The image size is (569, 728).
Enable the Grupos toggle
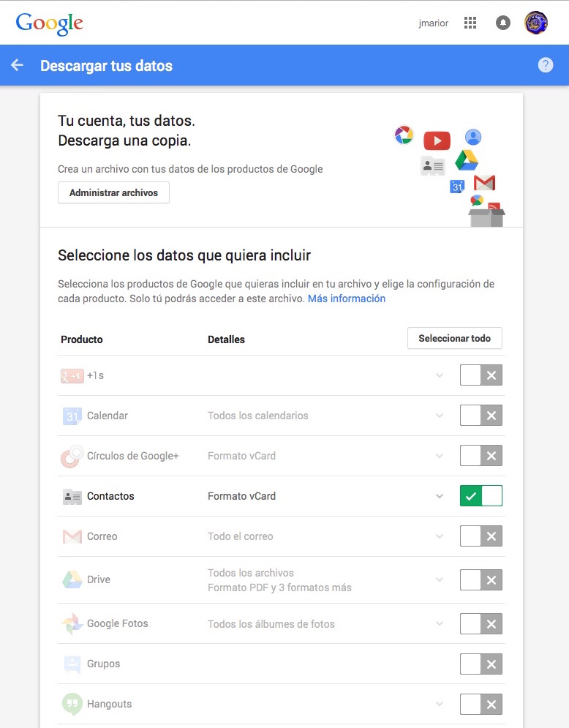point(481,664)
